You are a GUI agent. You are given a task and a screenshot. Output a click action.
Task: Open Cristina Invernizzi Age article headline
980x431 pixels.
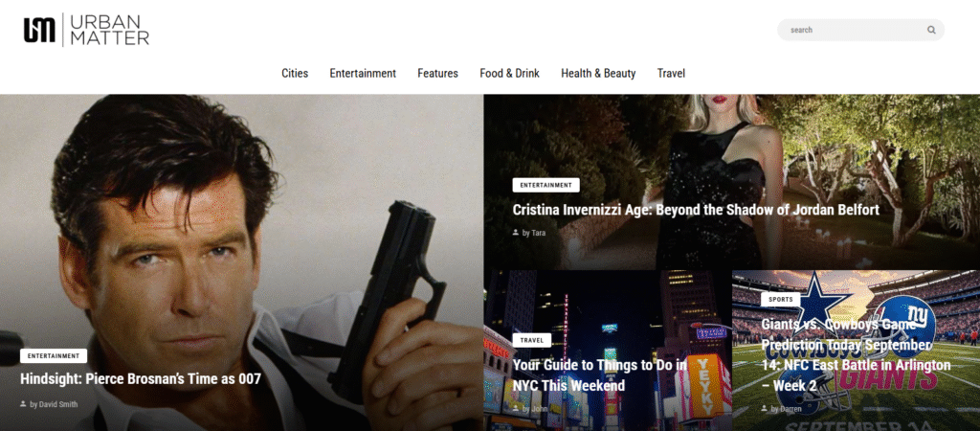coord(696,210)
